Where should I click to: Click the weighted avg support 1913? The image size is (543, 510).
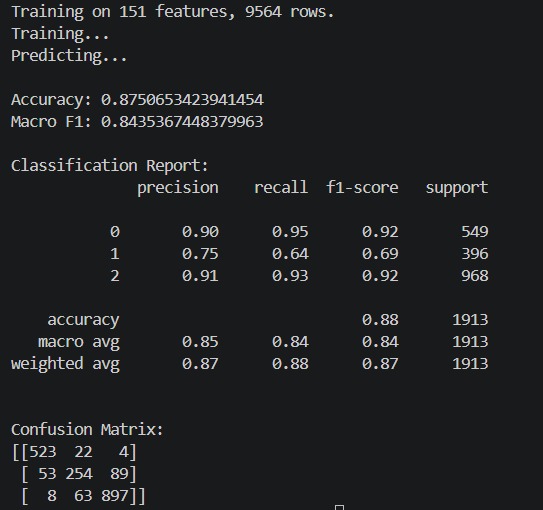pyautogui.click(x=470, y=364)
